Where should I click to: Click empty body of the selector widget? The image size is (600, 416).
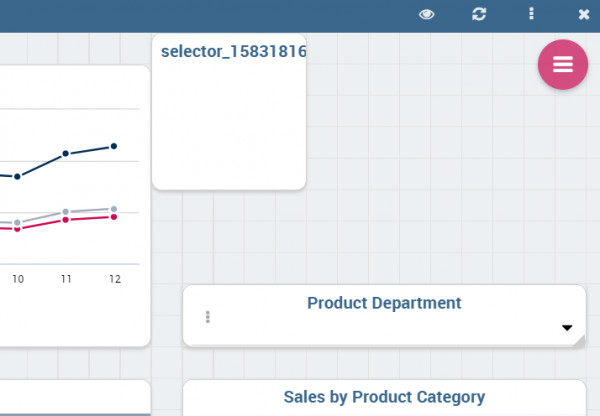[x=229, y=124]
